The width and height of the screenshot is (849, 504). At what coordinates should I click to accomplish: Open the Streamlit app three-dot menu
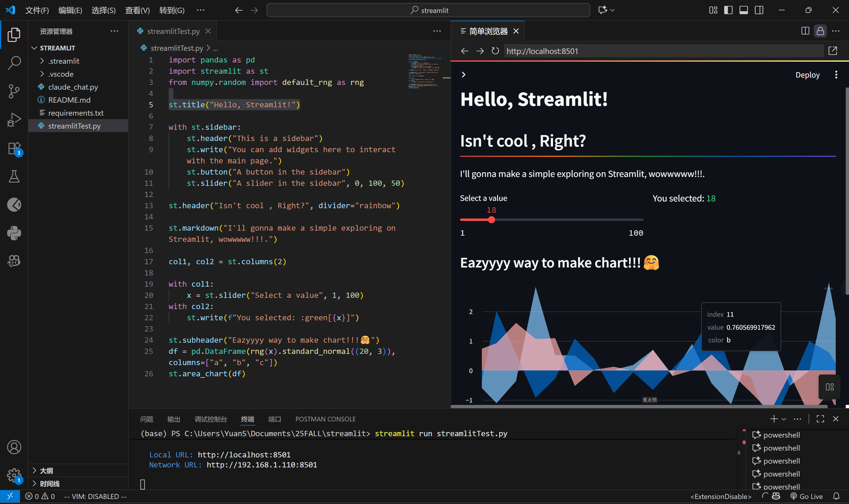836,75
